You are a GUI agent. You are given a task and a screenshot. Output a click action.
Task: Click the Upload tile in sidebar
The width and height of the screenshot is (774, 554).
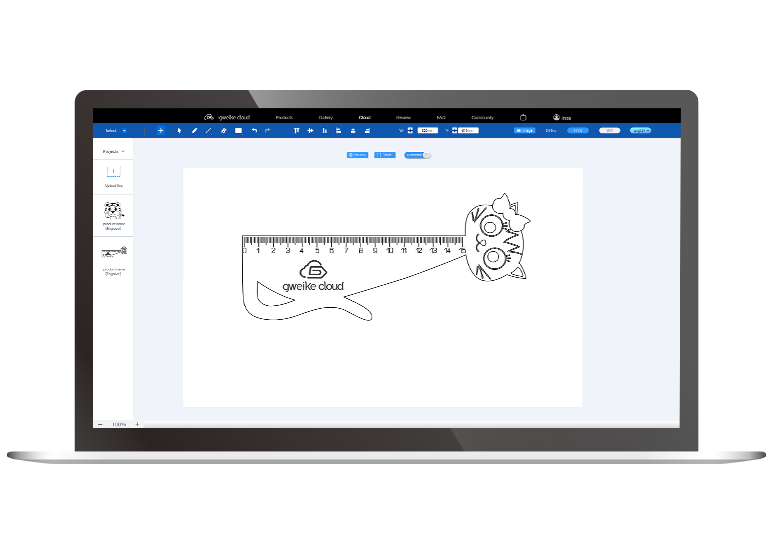[113, 174]
